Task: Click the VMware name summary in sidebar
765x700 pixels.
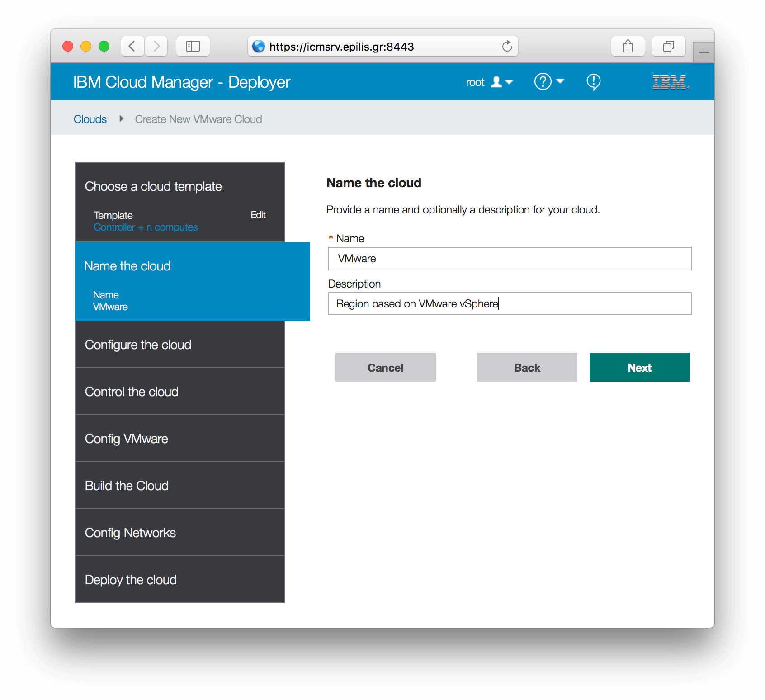Action: (x=110, y=307)
